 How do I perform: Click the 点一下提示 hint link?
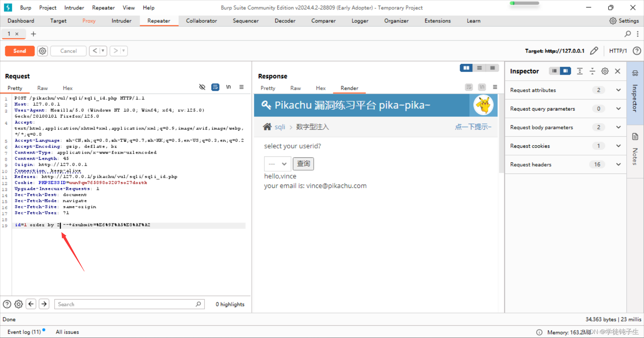coord(473,127)
